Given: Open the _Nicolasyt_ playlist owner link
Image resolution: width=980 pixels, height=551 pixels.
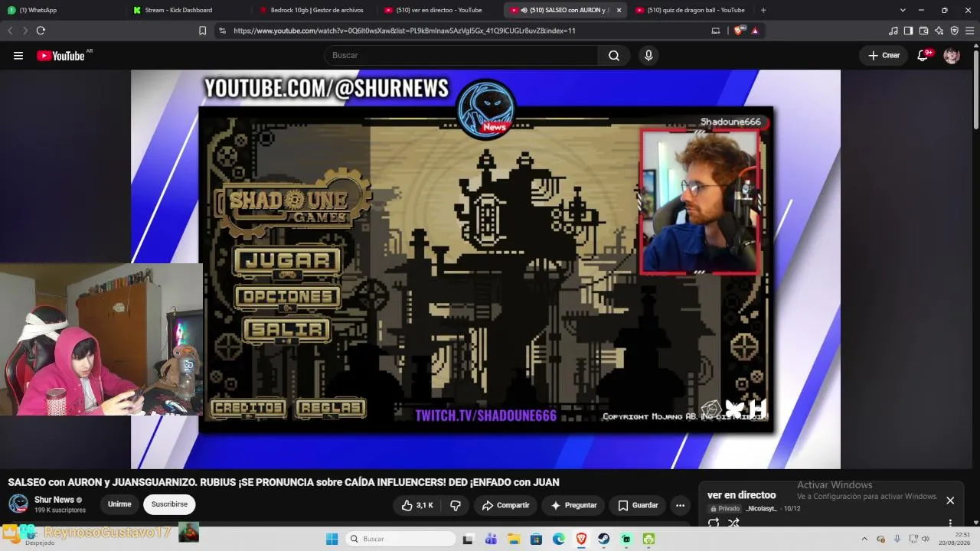Looking at the screenshot, I should [761, 509].
